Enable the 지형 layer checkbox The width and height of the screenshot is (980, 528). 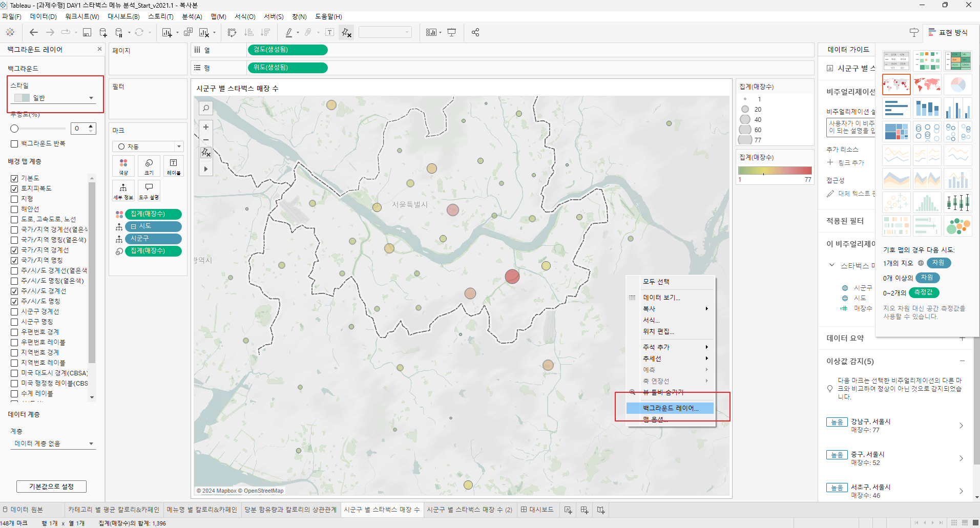click(x=14, y=199)
